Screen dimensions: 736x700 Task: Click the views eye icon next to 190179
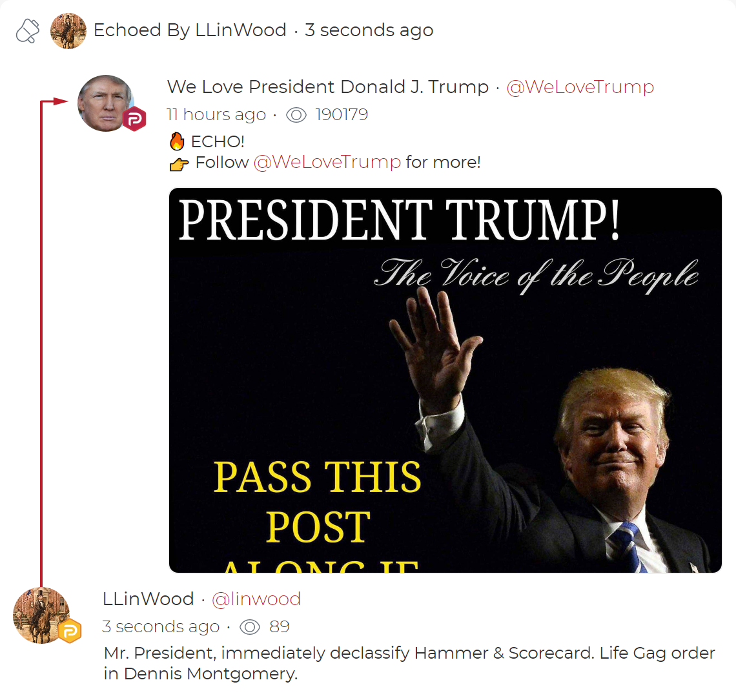pos(296,115)
